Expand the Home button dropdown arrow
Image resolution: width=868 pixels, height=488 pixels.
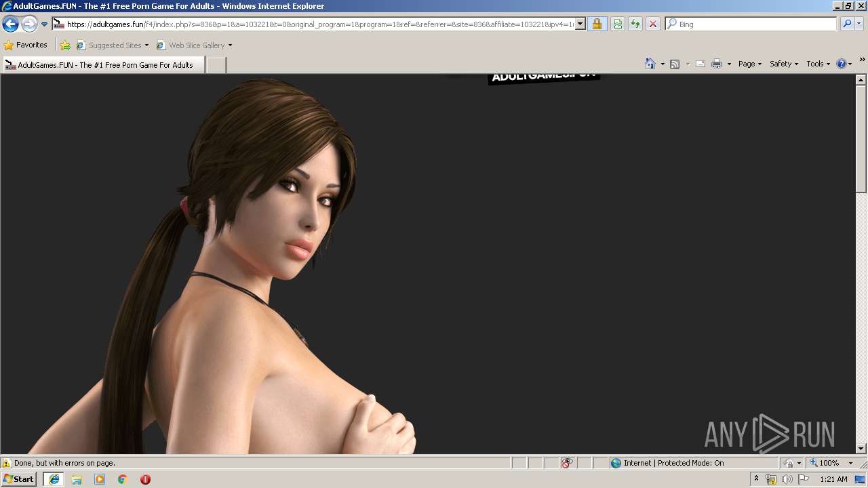pyautogui.click(x=663, y=64)
